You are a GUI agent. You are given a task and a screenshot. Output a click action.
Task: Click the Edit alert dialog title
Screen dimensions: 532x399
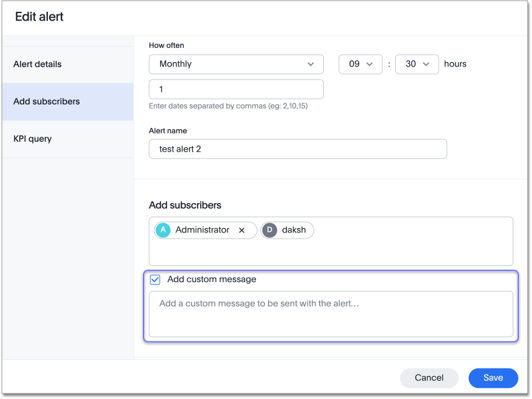point(39,17)
